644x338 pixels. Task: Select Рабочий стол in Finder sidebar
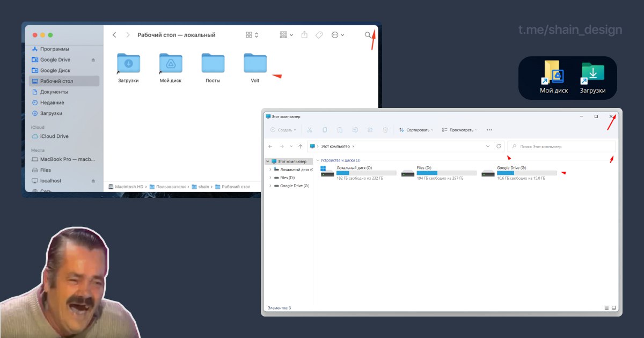[64, 81]
